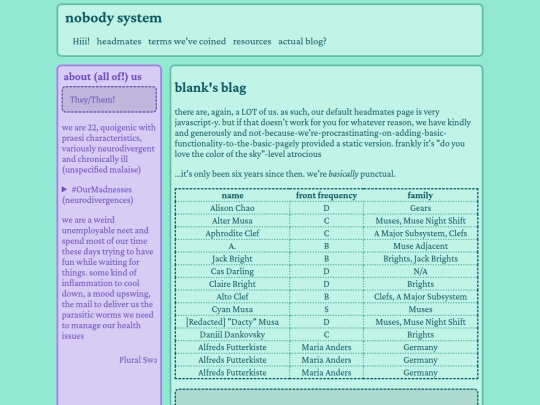The width and height of the screenshot is (540, 405).
Task: Click the S frequency for Cyan Musa
Action: coord(326,309)
